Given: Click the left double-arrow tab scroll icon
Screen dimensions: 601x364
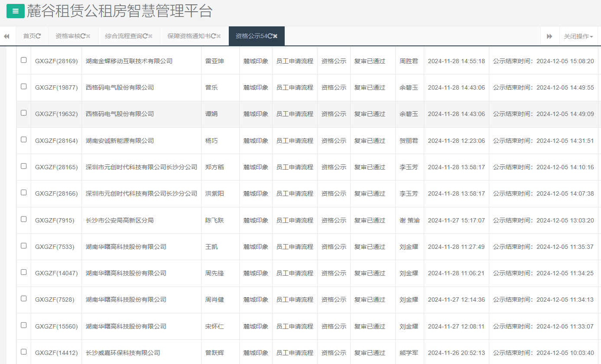Looking at the screenshot, I should coord(6,36).
